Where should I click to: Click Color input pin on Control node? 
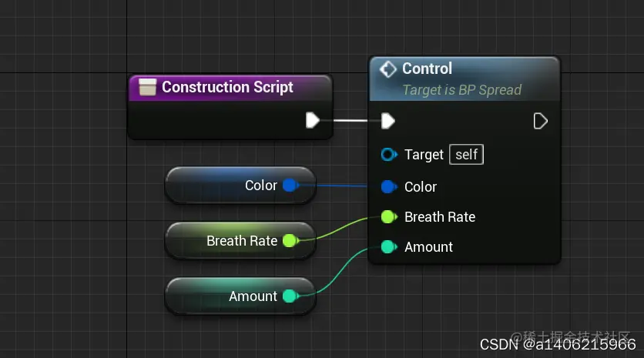[x=388, y=186]
